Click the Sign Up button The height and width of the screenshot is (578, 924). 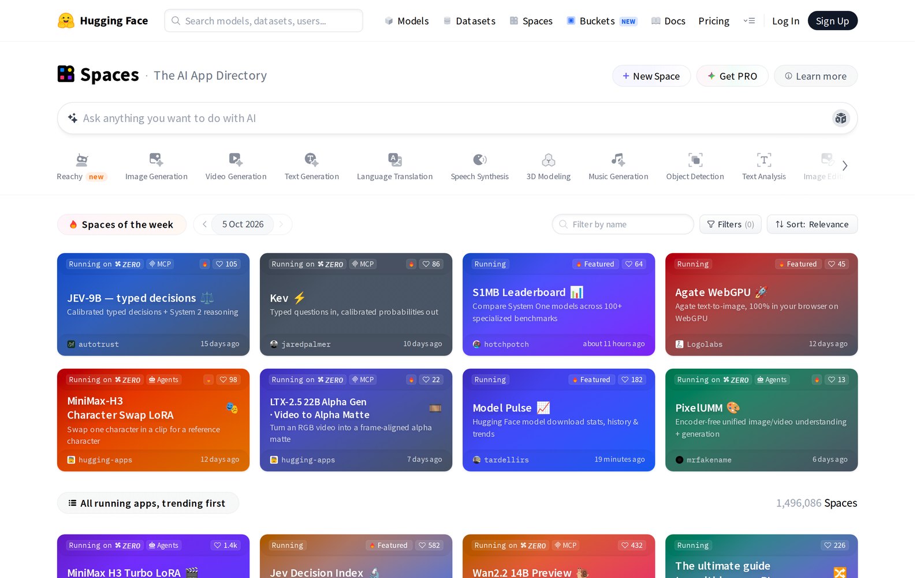[x=832, y=21]
